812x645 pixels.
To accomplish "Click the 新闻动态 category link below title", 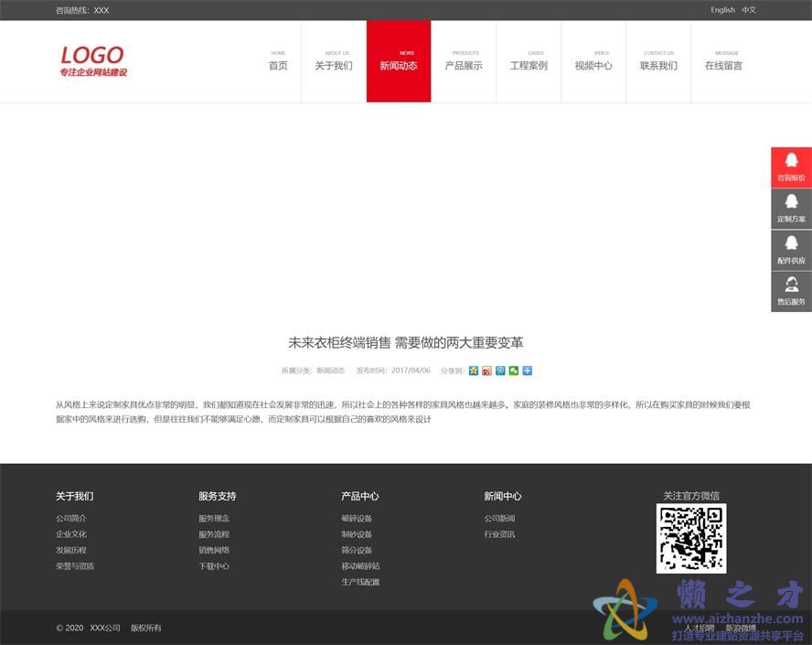I will [330, 371].
